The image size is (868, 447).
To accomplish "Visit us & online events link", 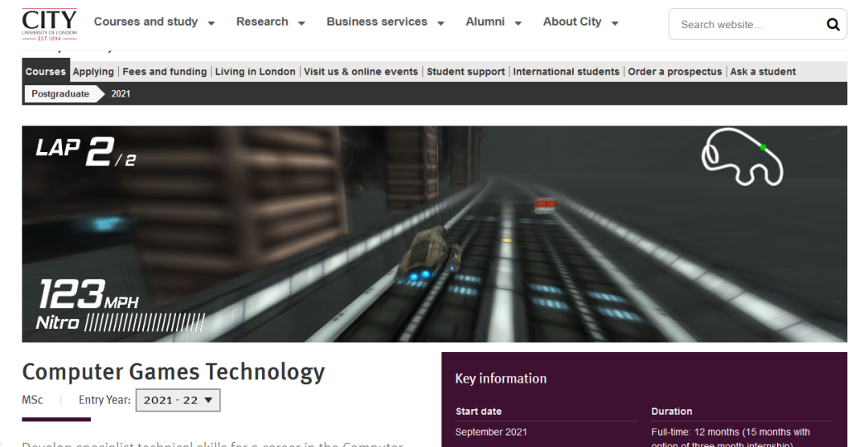I will click(x=361, y=72).
